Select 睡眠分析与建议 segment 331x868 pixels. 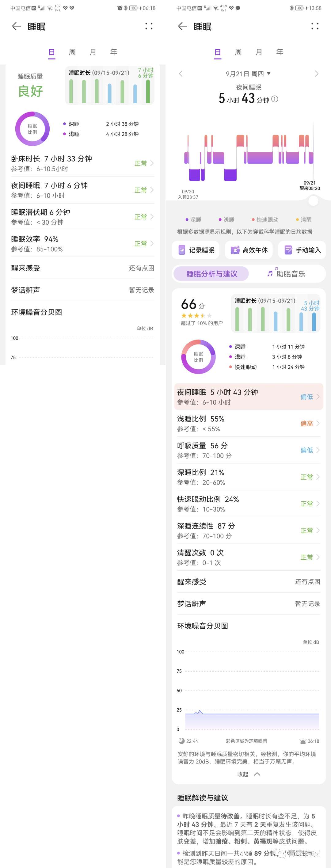pos(211,274)
